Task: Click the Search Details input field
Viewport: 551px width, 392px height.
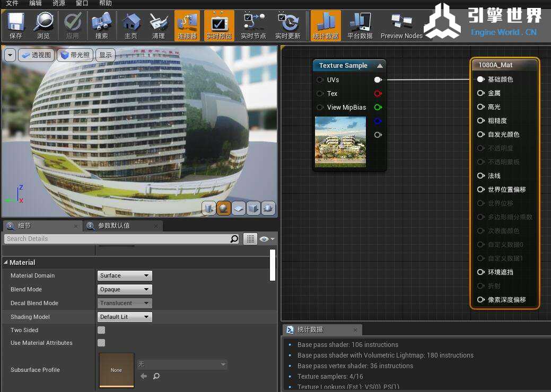Action: coord(121,238)
